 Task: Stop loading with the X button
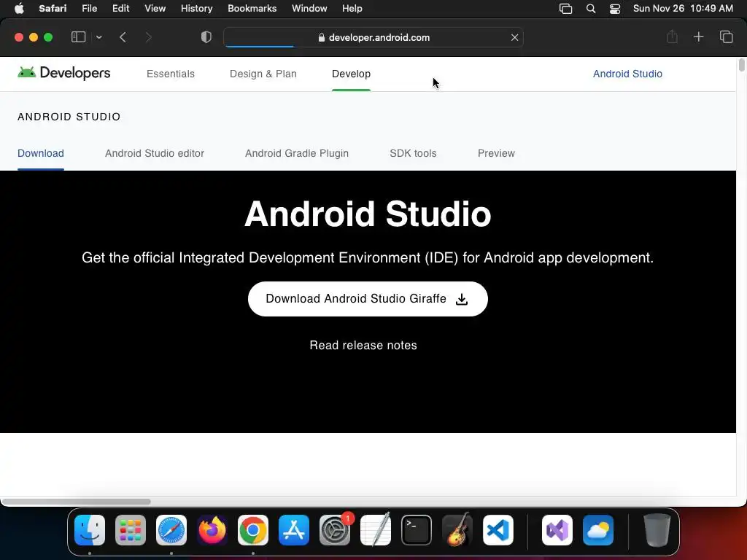(x=514, y=38)
